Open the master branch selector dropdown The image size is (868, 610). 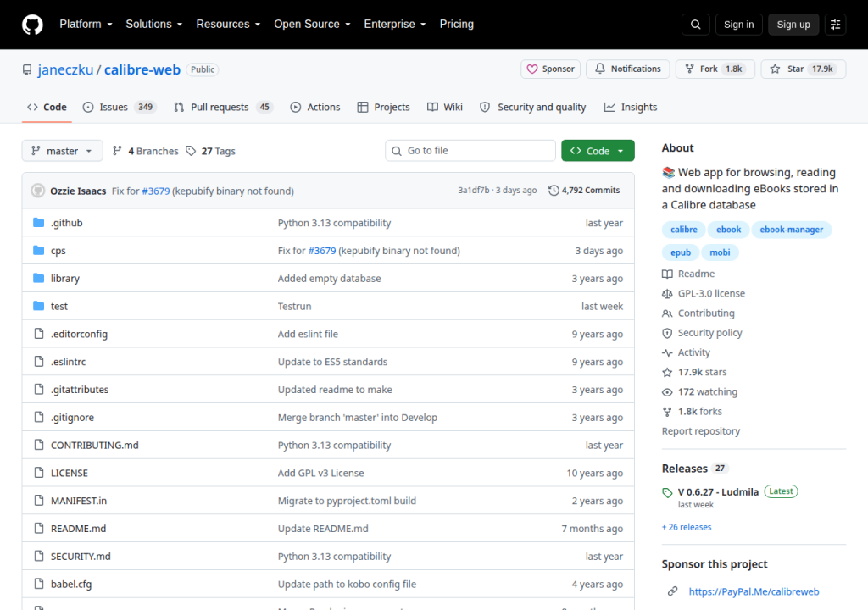tap(62, 151)
